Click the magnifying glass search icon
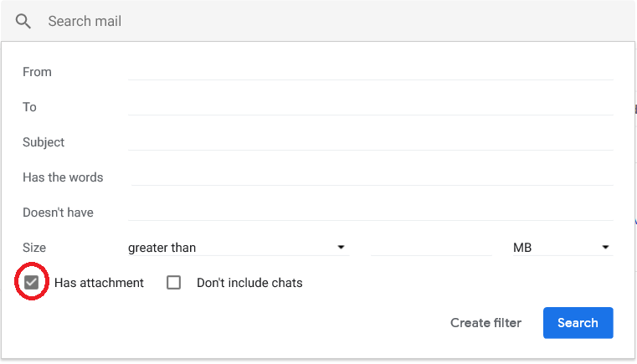637x364 pixels. point(23,21)
